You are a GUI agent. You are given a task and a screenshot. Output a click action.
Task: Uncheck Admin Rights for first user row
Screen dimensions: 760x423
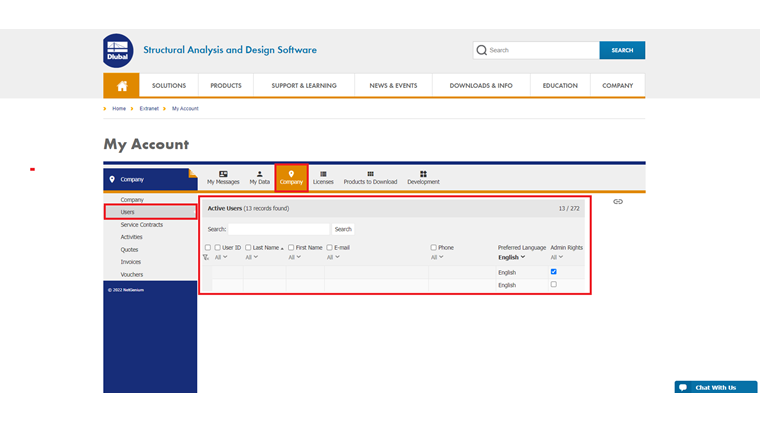point(554,272)
